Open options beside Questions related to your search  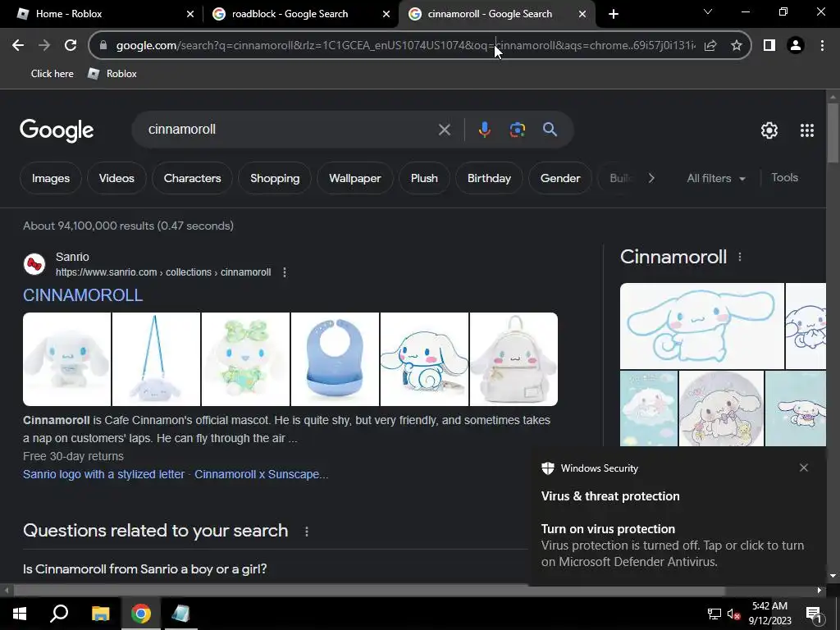pyautogui.click(x=307, y=532)
